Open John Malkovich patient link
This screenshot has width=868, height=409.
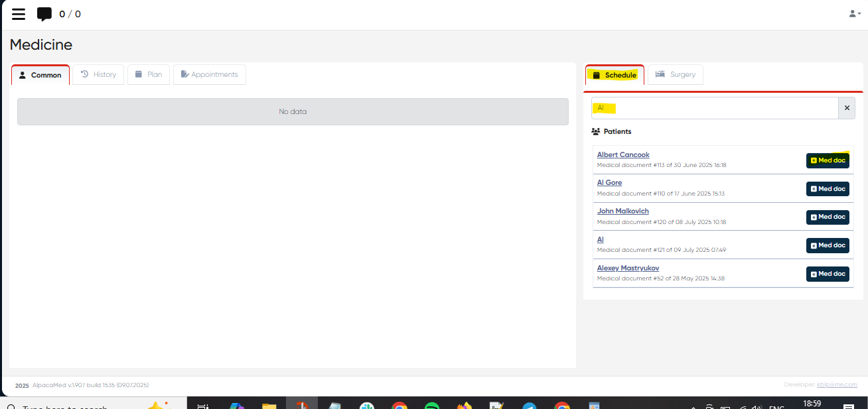tap(622, 211)
